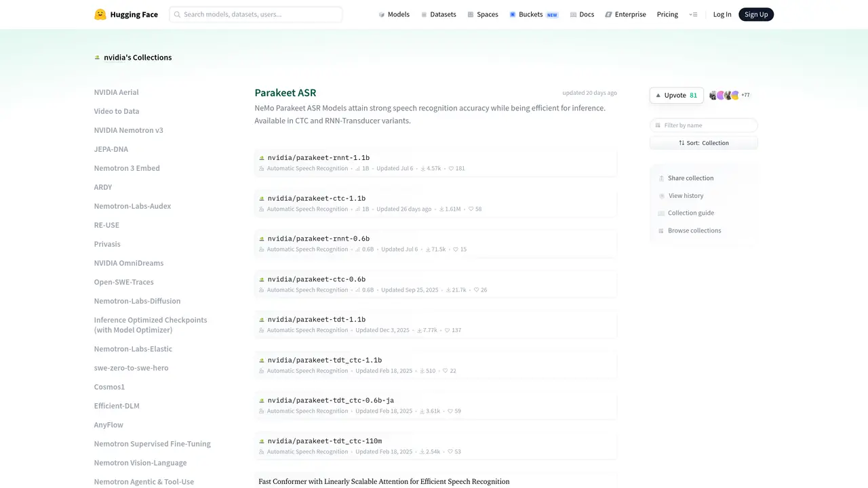Click the Collection guide book icon

coord(661,213)
